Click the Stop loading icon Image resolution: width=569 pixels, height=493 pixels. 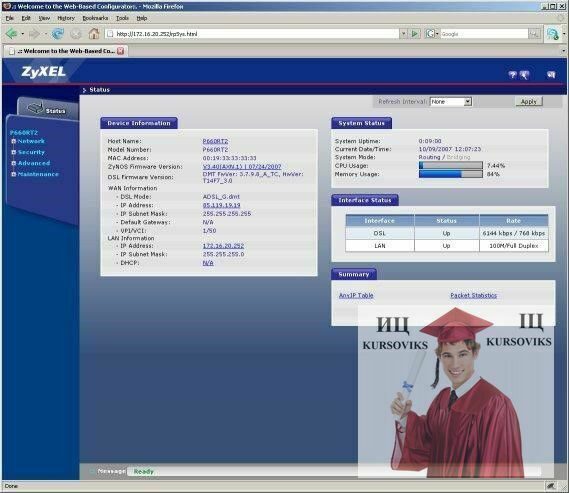click(x=76, y=34)
